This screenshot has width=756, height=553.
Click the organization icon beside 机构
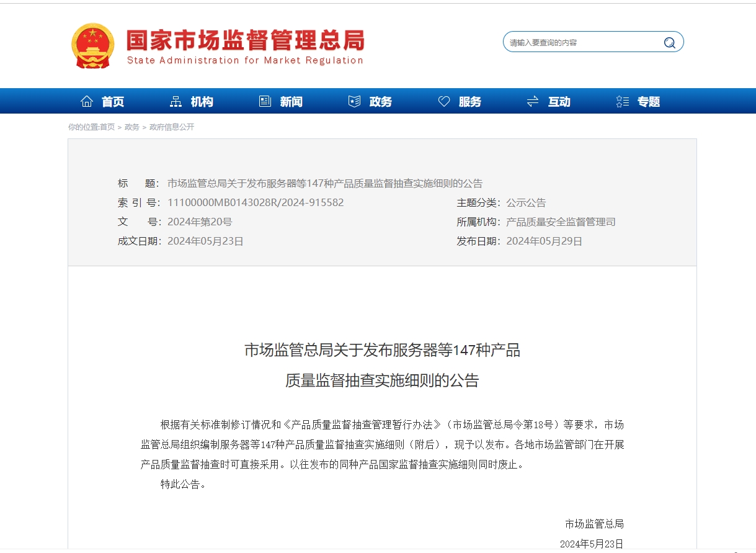click(176, 101)
